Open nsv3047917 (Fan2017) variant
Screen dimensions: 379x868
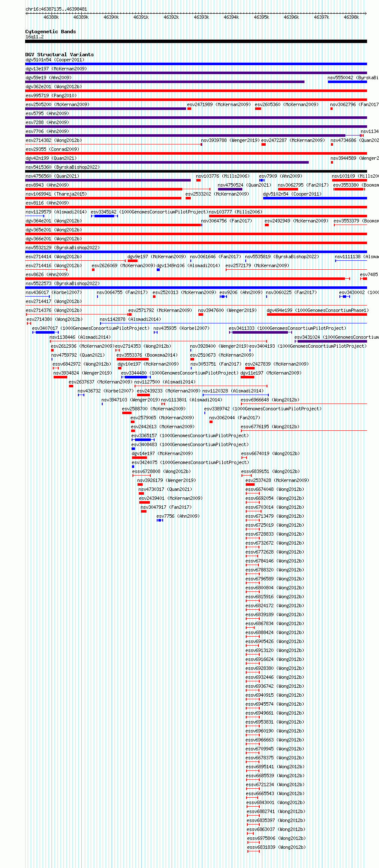(x=166, y=508)
